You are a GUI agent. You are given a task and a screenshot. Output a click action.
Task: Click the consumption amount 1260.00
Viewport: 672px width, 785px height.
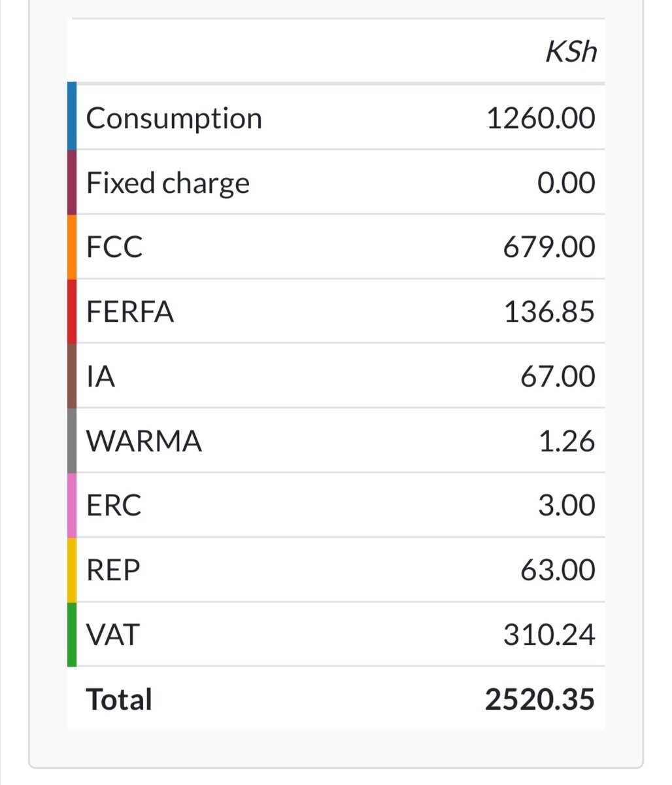[541, 118]
